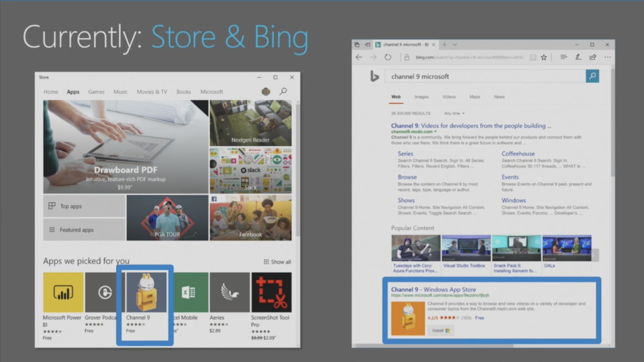Refresh the Edge browser page
The image size is (644, 362).
388,57
